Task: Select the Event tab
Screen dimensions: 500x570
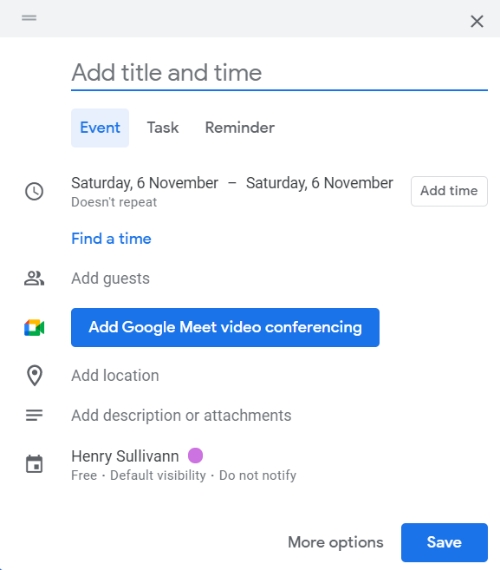Action: point(100,128)
